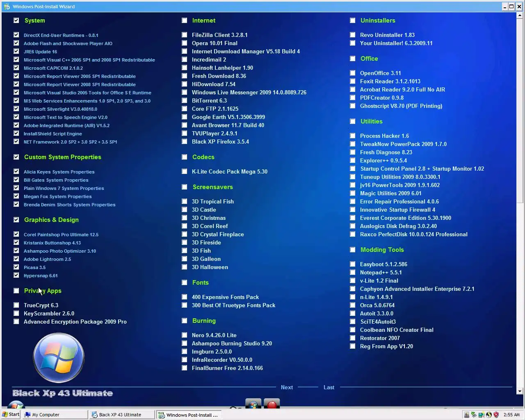
Task: Click 'Advanced Encryption Package 2009 Pro' text
Action: (x=75, y=322)
